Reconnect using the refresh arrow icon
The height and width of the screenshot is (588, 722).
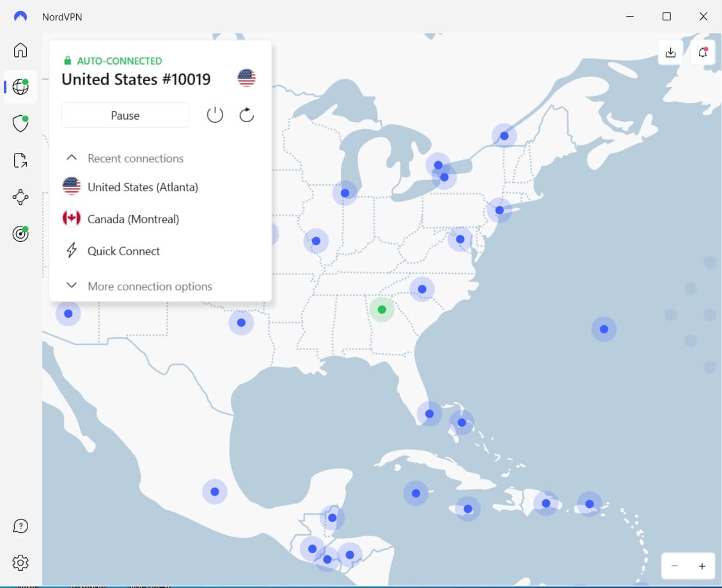247,115
